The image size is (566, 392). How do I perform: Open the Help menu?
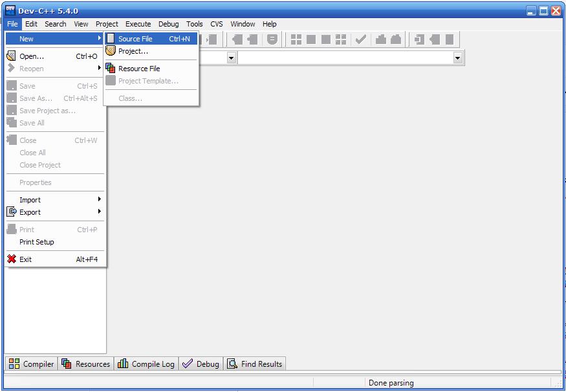click(x=270, y=24)
